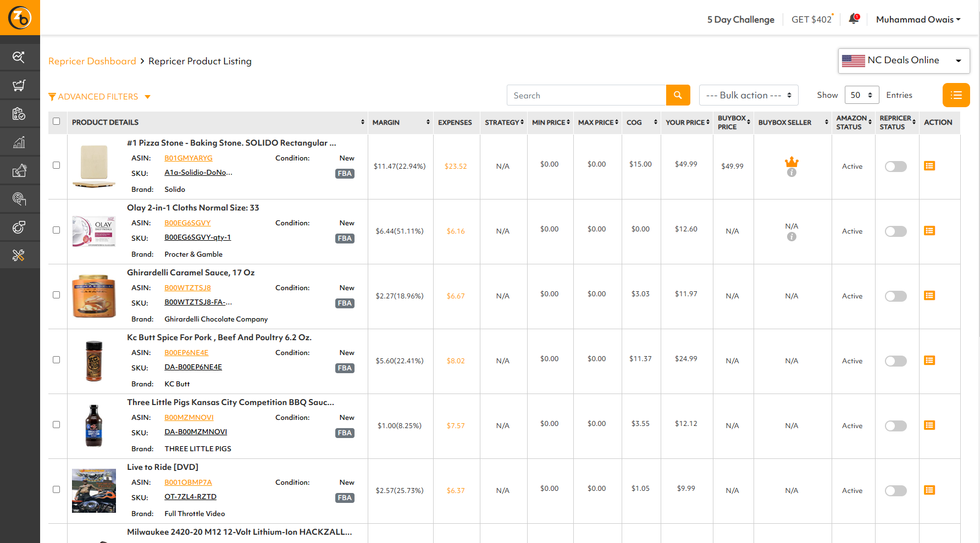Open the orange list view button

tap(956, 95)
